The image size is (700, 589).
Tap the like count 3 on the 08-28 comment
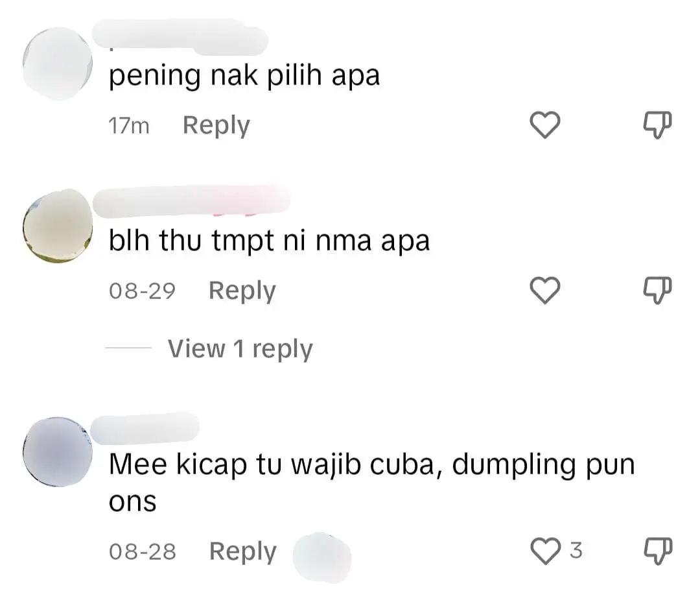point(576,550)
